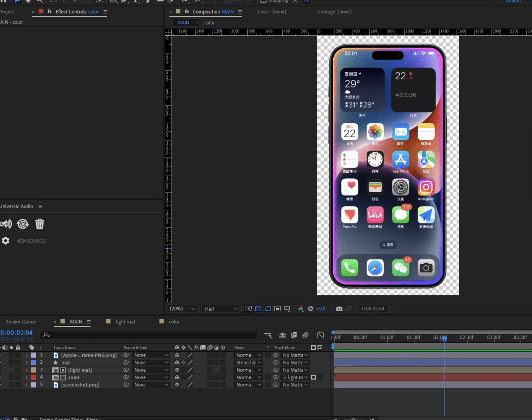Viewport: 532px width, 420px height.
Task: Expand the Apple frame PNG layer
Action: 27,356
